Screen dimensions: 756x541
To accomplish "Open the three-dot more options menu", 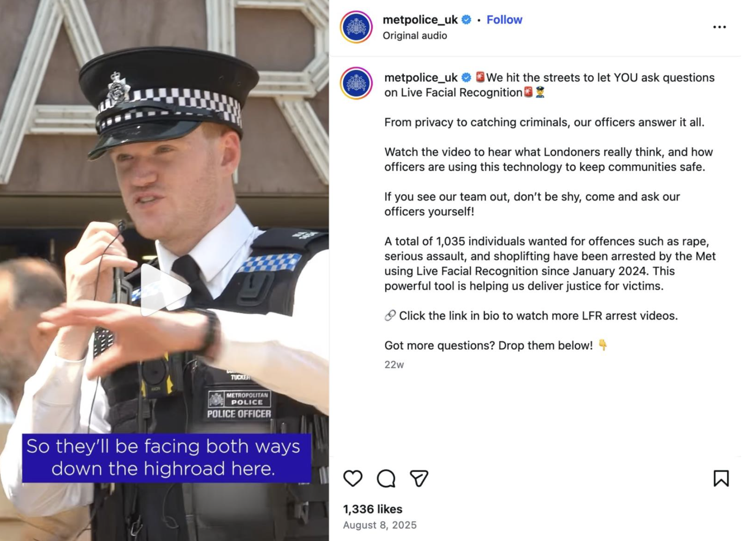I will tap(719, 27).
